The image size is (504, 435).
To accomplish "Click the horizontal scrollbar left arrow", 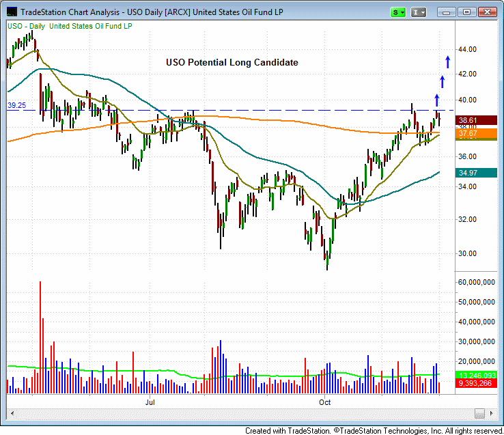I will pos(12,413).
